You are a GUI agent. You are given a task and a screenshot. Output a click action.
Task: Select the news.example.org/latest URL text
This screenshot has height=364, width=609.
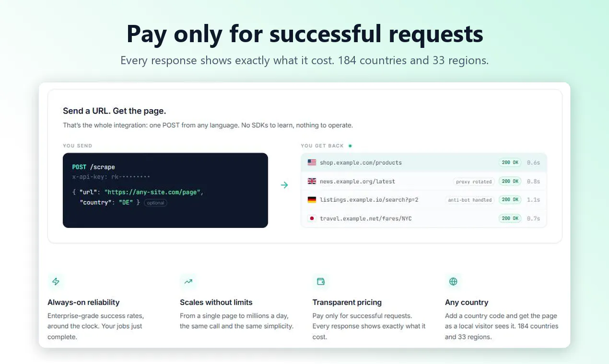point(357,182)
